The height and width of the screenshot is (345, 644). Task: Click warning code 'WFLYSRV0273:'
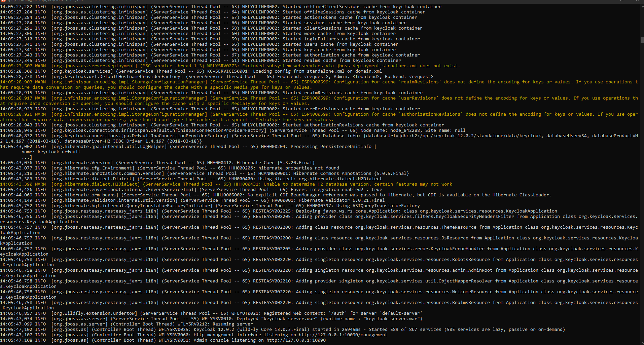(223, 66)
